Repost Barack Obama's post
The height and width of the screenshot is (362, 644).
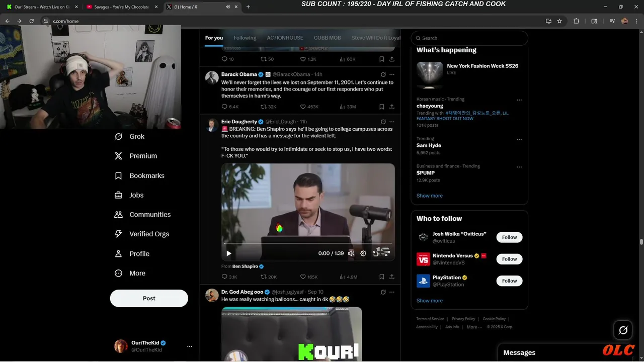click(268, 107)
